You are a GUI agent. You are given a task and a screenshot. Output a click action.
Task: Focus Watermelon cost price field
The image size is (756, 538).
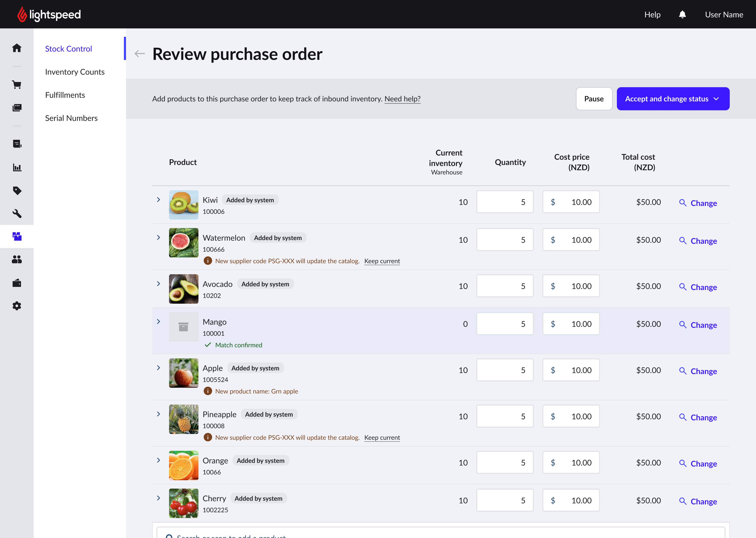coord(571,240)
